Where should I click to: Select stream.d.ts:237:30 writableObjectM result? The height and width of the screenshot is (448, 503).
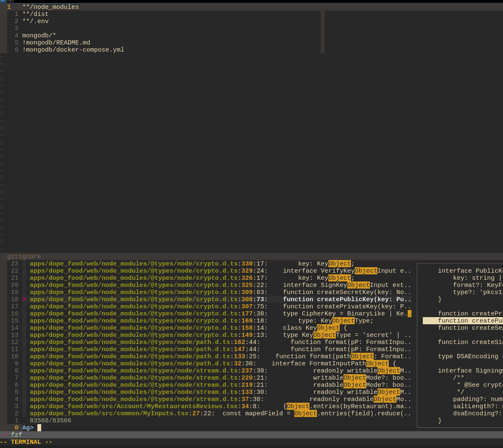click(x=220, y=370)
